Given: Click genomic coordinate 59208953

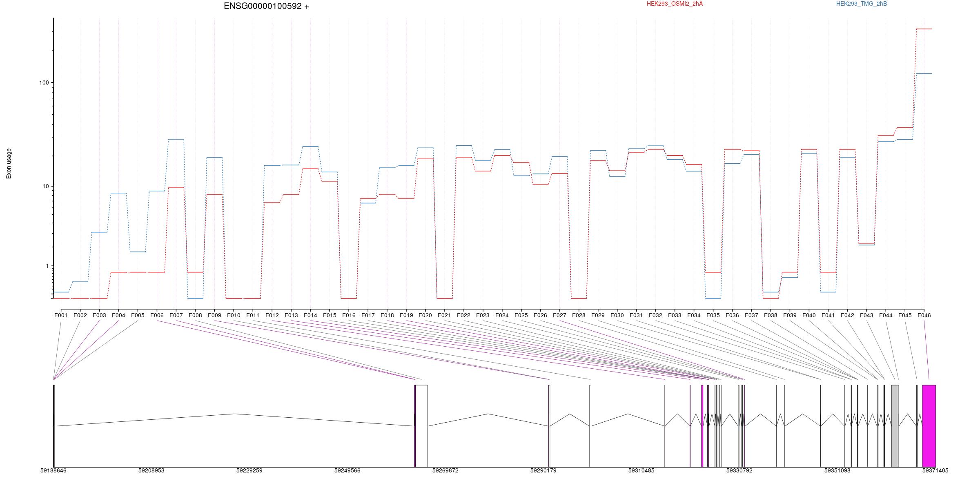Looking at the screenshot, I should click(x=151, y=471).
